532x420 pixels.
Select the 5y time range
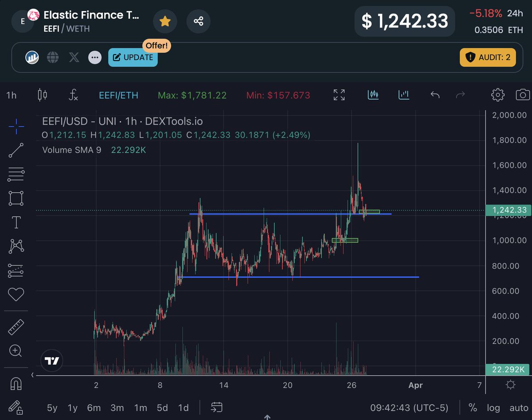tap(52, 408)
